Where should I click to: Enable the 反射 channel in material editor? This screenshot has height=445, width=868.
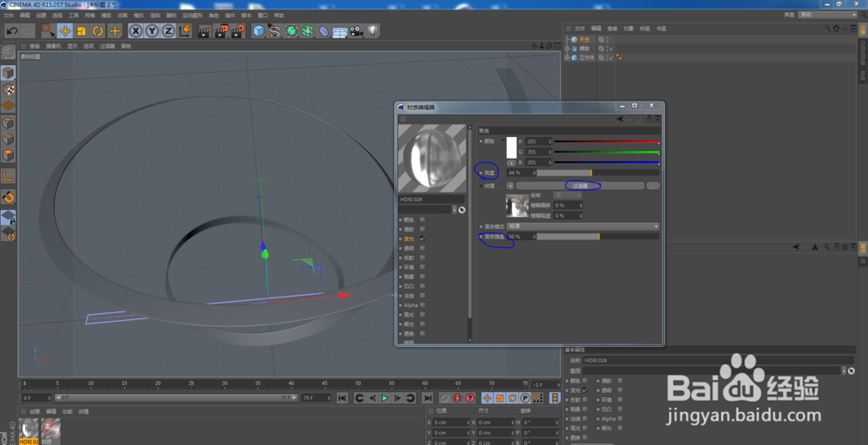(x=423, y=258)
